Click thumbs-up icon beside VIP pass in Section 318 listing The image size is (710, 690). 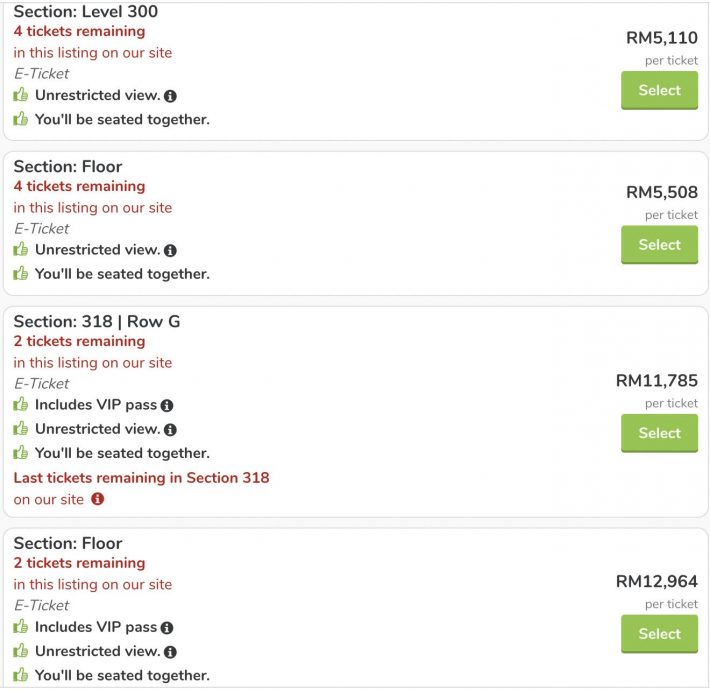click(x=21, y=405)
